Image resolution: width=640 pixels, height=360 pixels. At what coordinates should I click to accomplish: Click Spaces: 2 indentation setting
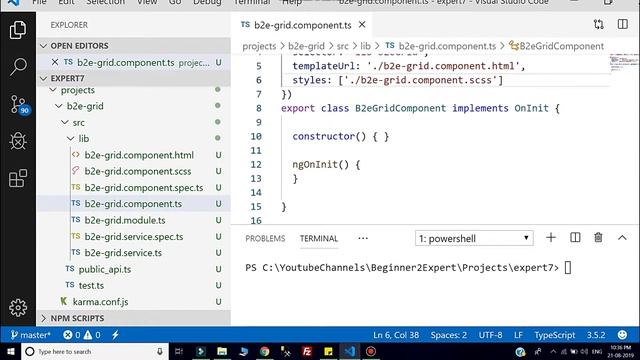(449, 335)
